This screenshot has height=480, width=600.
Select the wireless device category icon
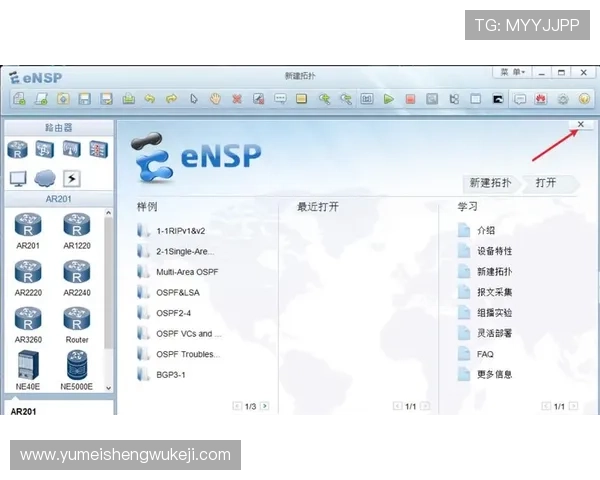click(x=72, y=149)
